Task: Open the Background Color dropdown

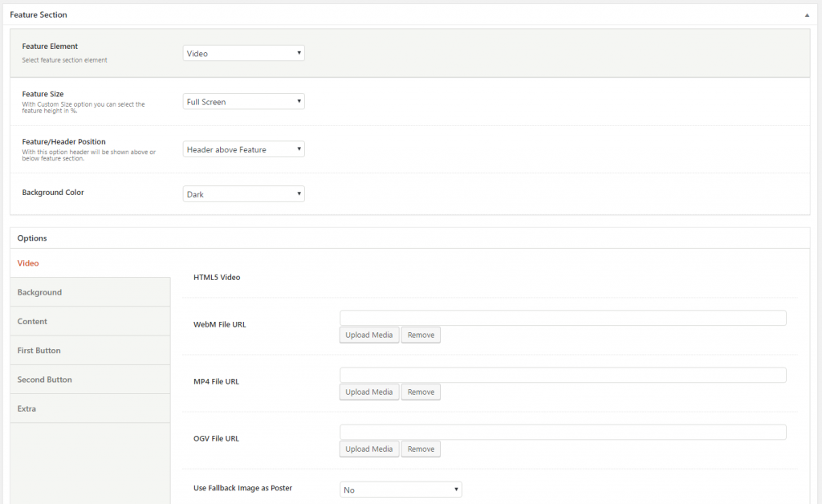Action: pos(243,194)
